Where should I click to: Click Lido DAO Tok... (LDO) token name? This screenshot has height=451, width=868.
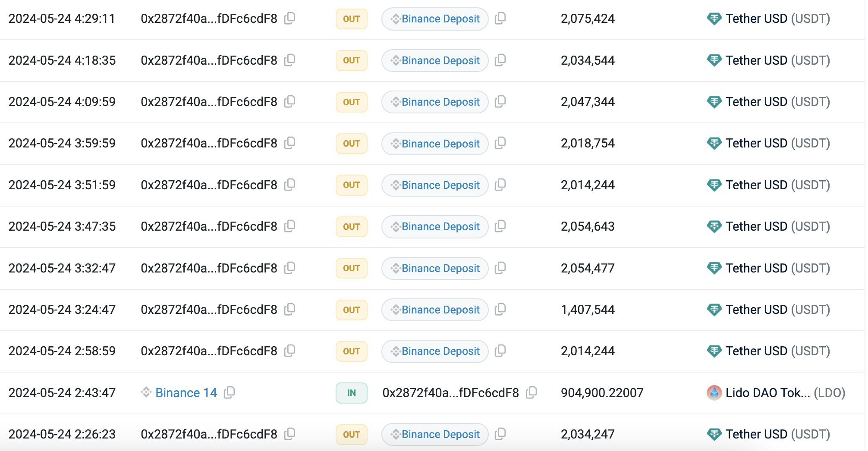click(x=785, y=393)
